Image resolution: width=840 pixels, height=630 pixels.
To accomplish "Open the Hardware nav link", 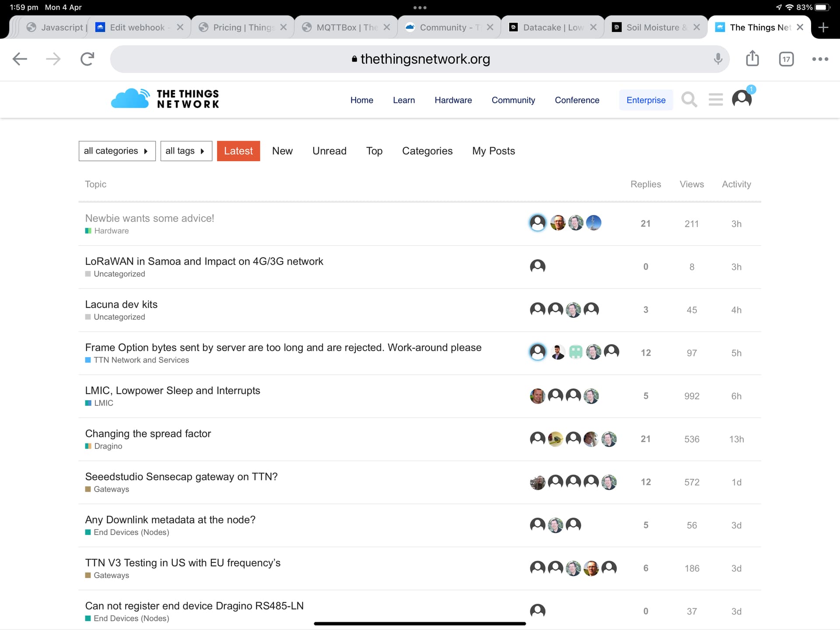I will (x=453, y=100).
